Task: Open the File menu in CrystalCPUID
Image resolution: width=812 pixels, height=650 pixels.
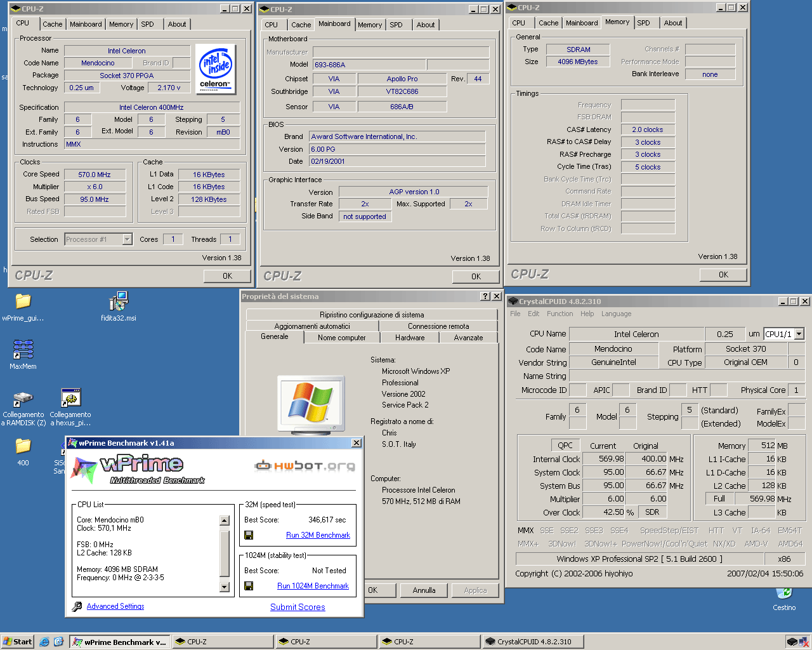Action: (515, 314)
